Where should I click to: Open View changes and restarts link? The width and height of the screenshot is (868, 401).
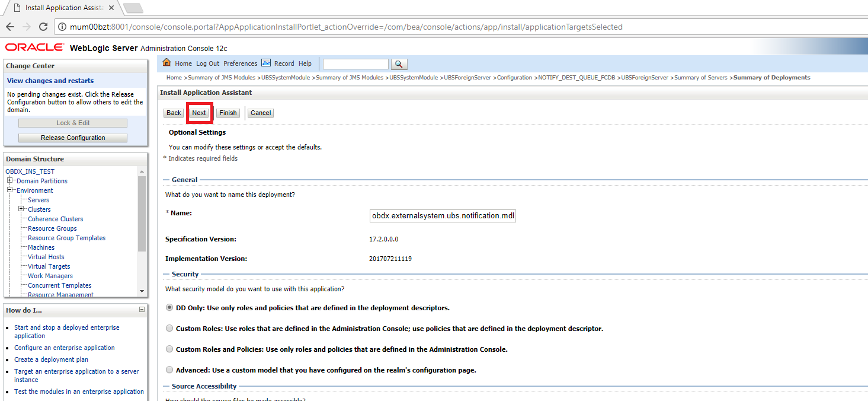click(50, 81)
